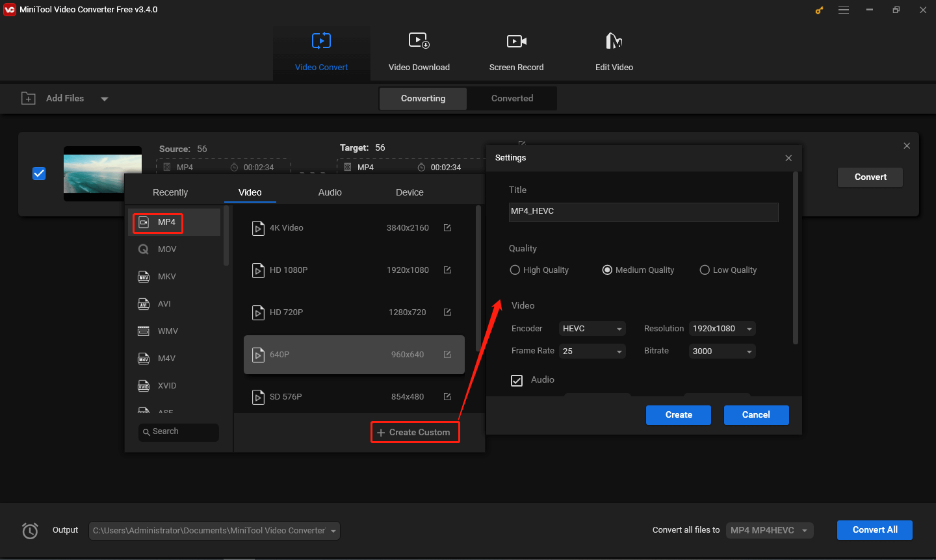Select the HD 1080P preset row
This screenshot has height=560, width=936.
tap(354, 270)
